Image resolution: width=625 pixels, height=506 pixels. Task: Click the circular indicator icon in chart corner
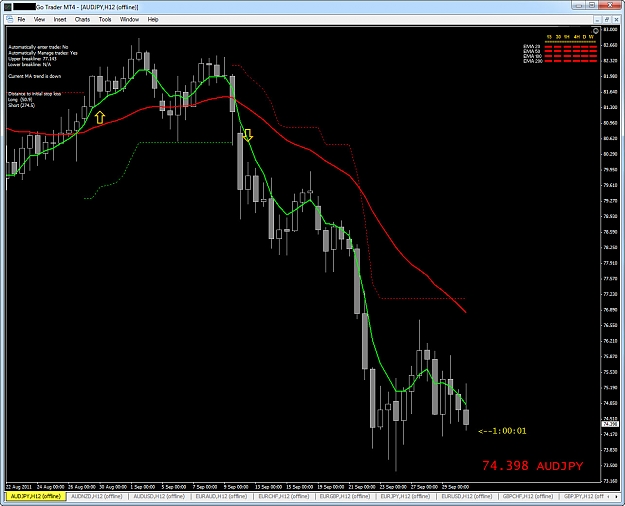(596, 31)
